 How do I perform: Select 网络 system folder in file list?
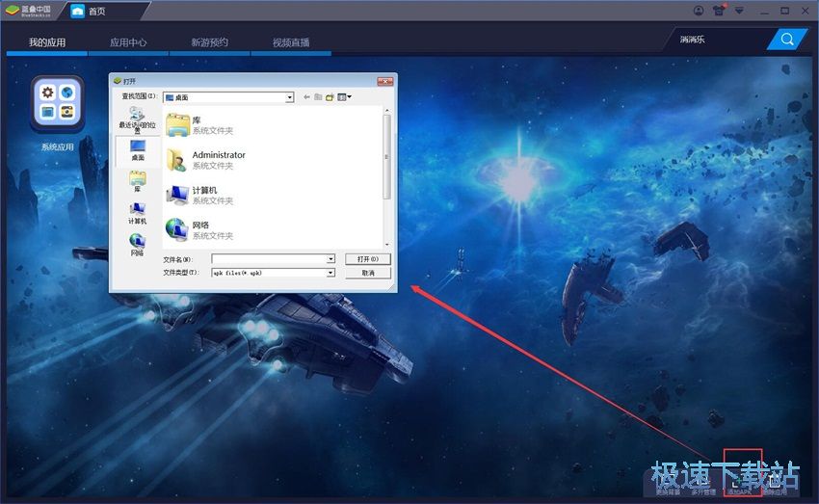[199, 229]
